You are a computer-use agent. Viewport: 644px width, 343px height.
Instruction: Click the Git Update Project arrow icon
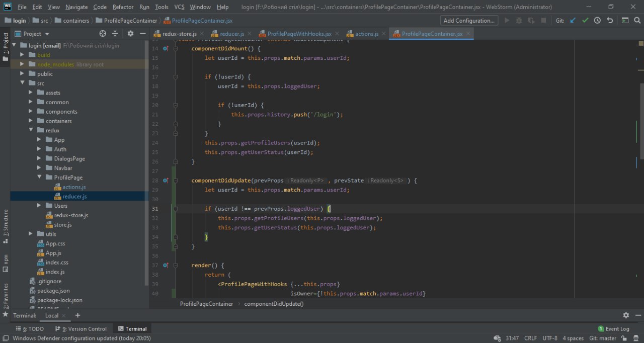[x=573, y=21]
